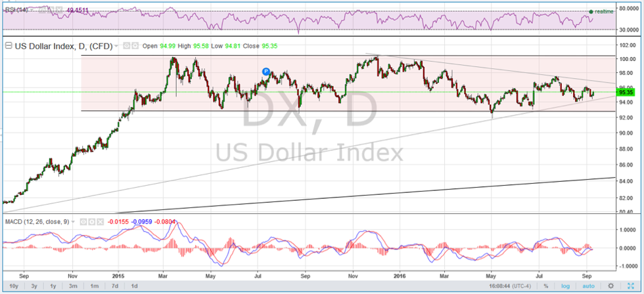The image size is (644, 294).
Task: Toggle percentage scale mode
Action: pyautogui.click(x=545, y=286)
